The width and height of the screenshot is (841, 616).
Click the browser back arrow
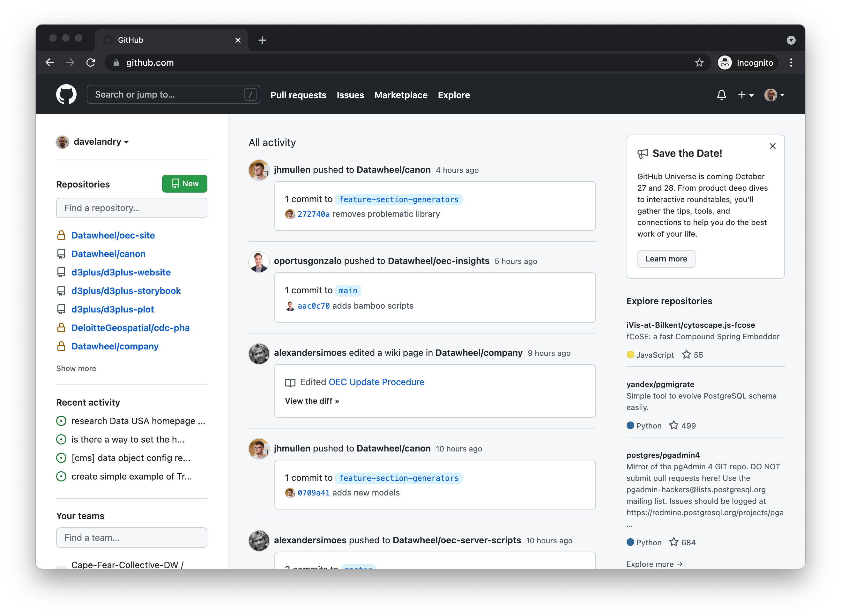(50, 62)
